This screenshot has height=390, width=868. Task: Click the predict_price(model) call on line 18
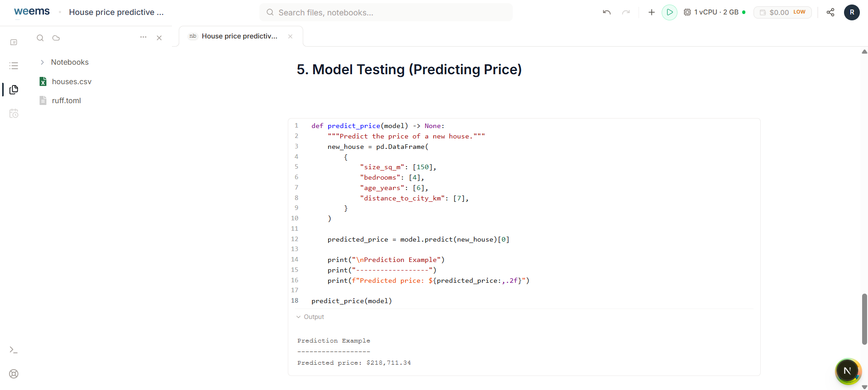pos(352,301)
